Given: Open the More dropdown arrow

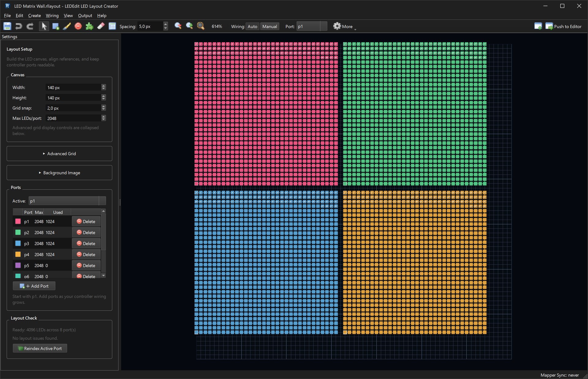Looking at the screenshot, I should (355, 29).
